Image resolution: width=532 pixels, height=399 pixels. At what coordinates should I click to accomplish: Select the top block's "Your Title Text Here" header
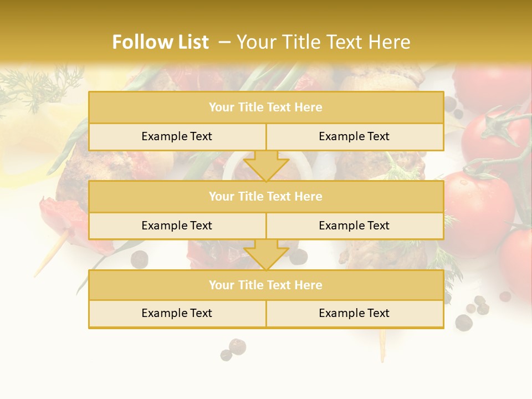[x=265, y=108]
